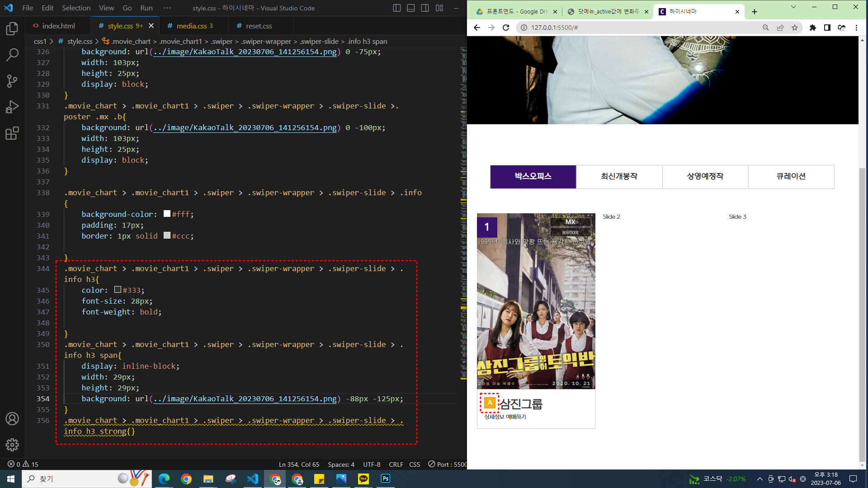Toggle the bottom Panel layout button
This screenshot has width=868, height=488.
pos(410,8)
